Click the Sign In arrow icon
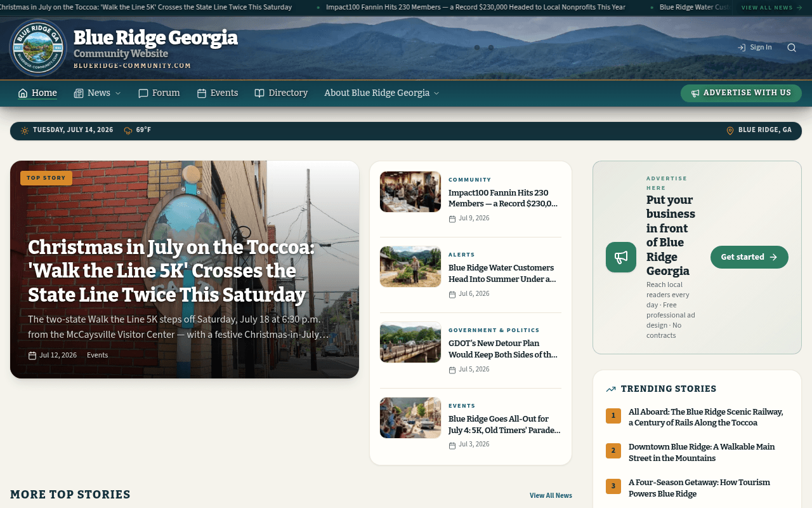 tap(742, 48)
